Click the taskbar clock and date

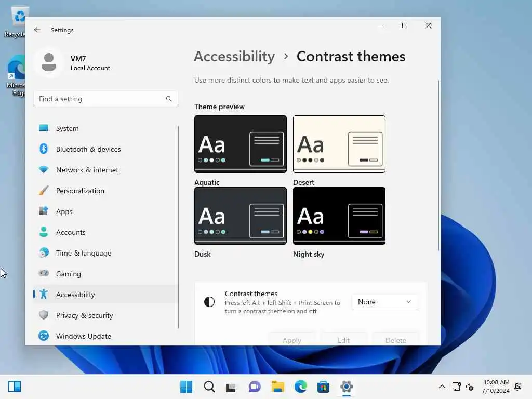495,387
